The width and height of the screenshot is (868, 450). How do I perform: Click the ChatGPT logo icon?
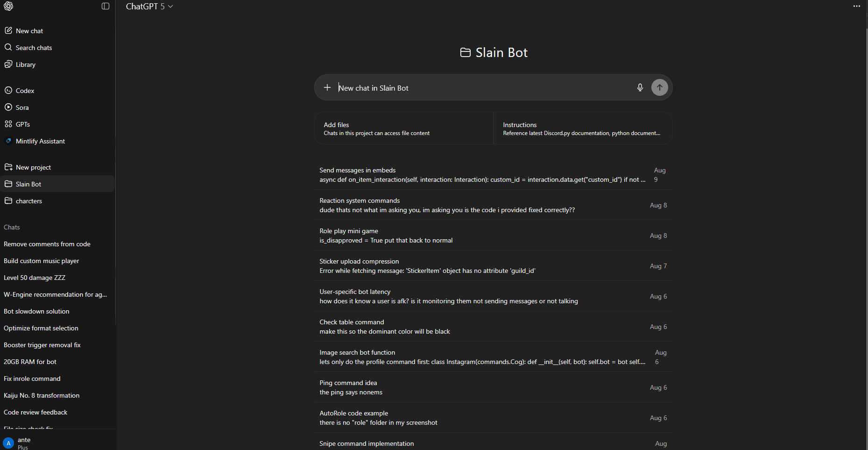click(x=8, y=6)
